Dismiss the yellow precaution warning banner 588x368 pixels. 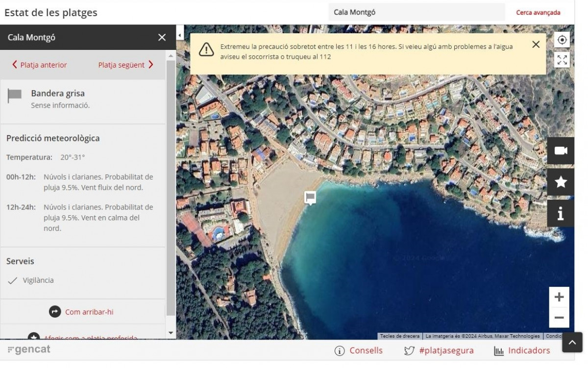click(x=536, y=45)
